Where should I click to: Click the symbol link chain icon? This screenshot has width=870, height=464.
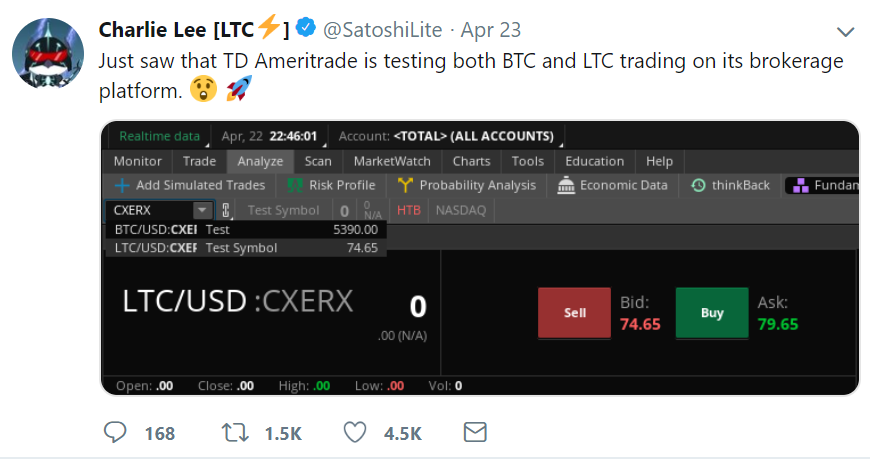226,210
